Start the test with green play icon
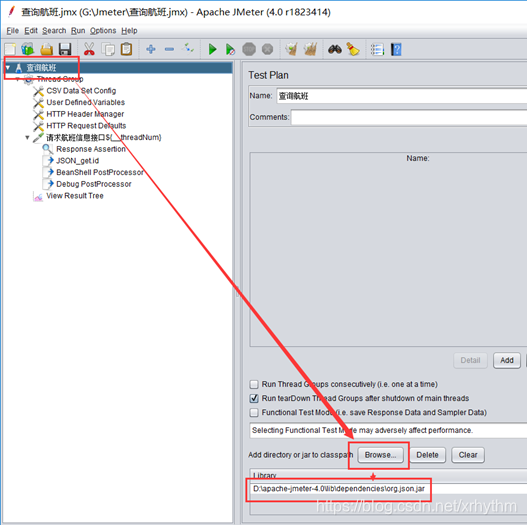Viewport: 527px width, 525px height. pyautogui.click(x=212, y=49)
